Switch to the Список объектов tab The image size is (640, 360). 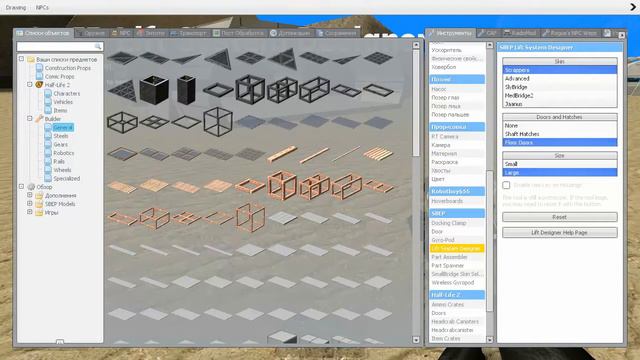[x=43, y=33]
